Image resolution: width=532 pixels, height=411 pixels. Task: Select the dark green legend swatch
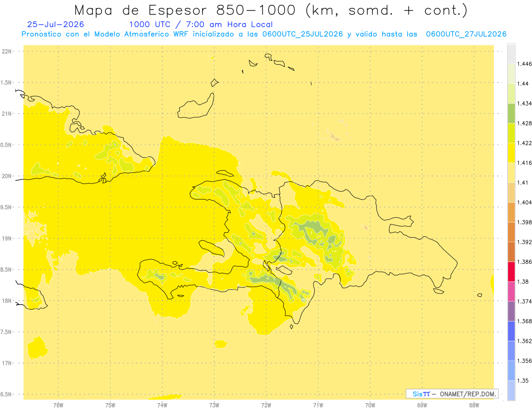511,113
